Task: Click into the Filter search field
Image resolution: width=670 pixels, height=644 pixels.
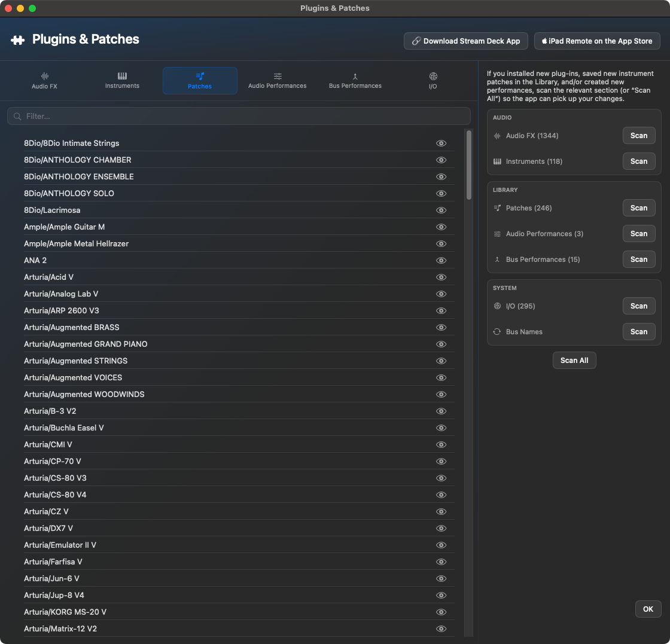Action: tap(239, 116)
